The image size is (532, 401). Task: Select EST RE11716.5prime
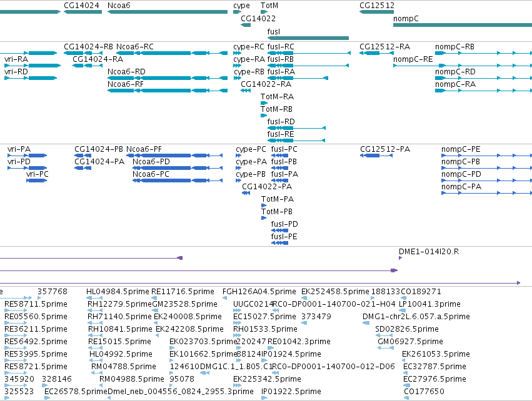(x=153, y=298)
